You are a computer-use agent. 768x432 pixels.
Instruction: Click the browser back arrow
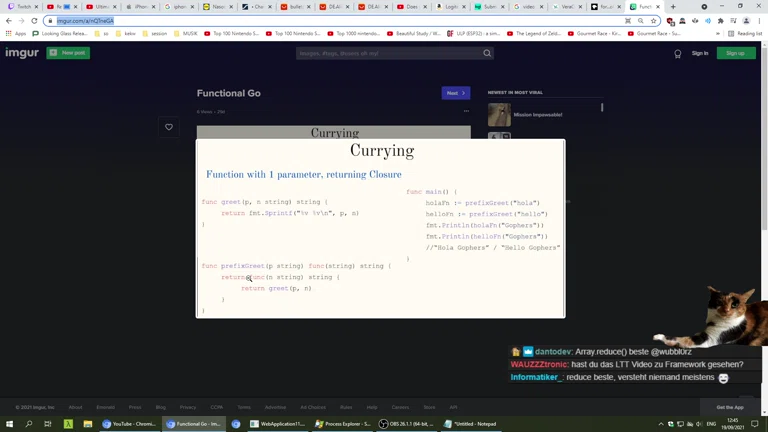[9, 21]
